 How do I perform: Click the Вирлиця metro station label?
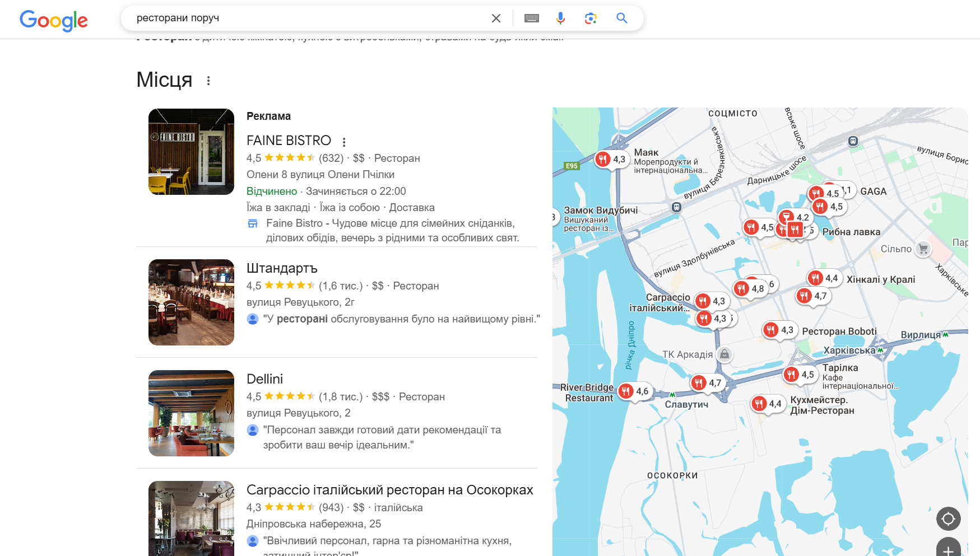[x=921, y=335]
